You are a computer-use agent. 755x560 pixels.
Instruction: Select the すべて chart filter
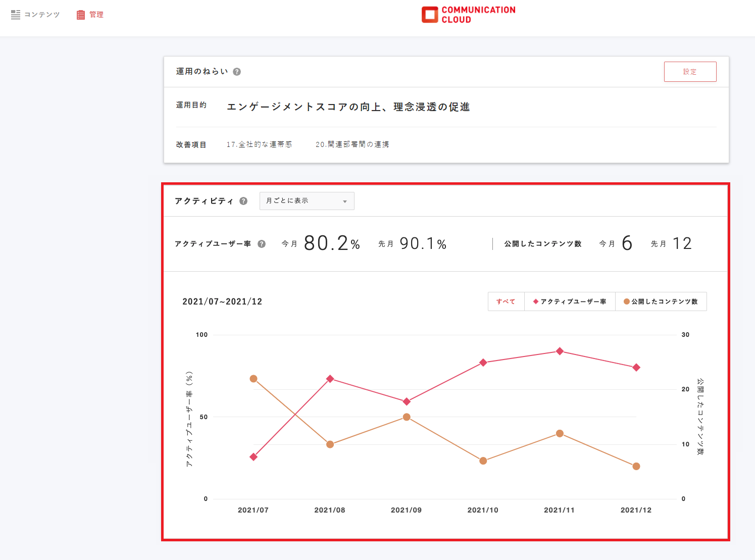(x=506, y=301)
